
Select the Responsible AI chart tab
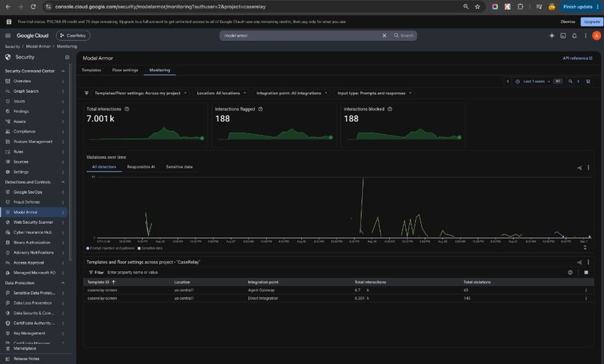pos(141,167)
